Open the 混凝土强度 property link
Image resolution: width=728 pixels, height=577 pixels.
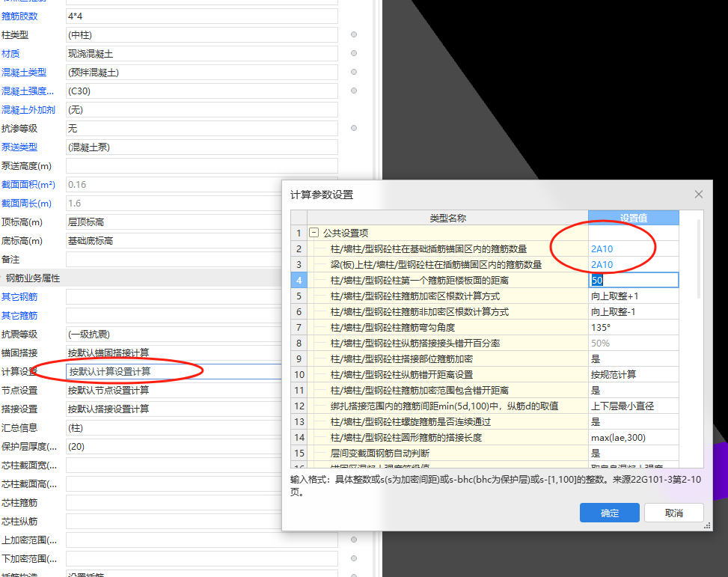(28, 91)
